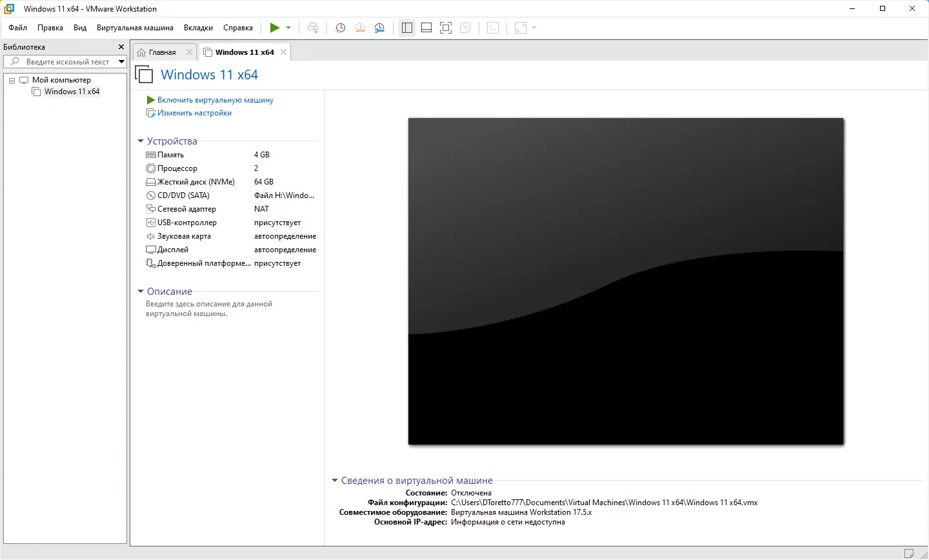Click the Виртуальная машина Workstation 17.5.x text
The width and height of the screenshot is (929, 560).
coord(521,512)
